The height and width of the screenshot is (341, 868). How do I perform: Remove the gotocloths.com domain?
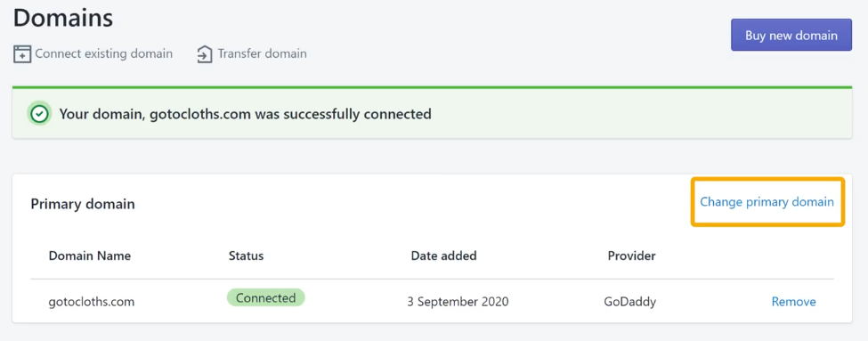793,302
